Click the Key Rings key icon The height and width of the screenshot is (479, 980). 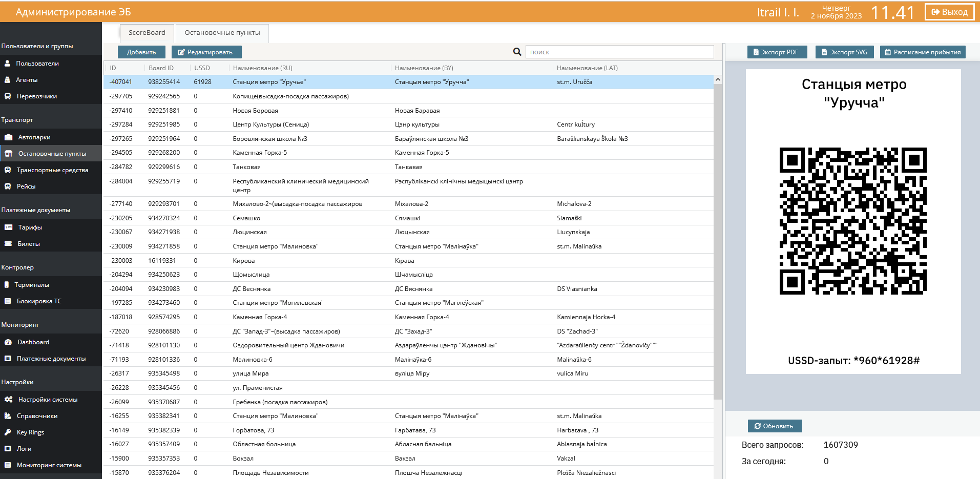(8, 432)
